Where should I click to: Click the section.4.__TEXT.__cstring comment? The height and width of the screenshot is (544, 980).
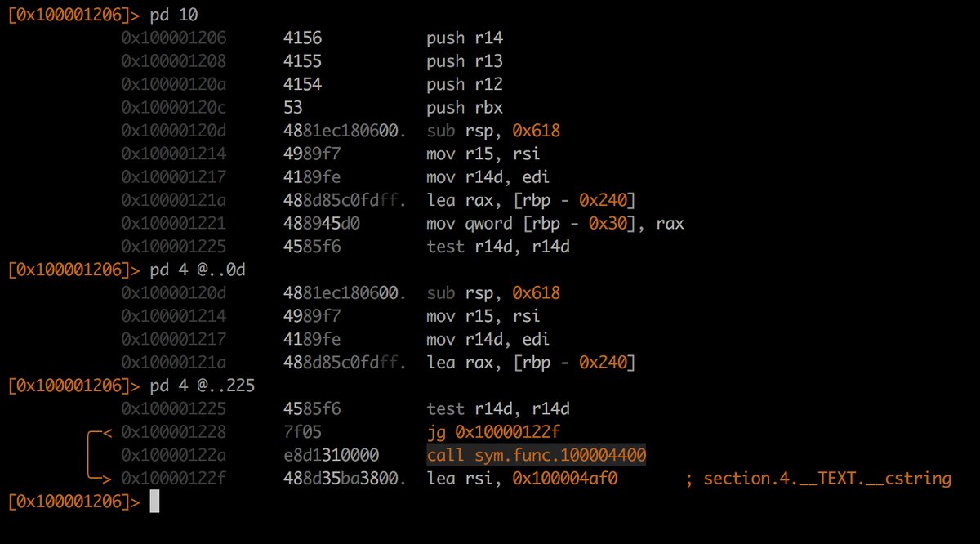818,479
